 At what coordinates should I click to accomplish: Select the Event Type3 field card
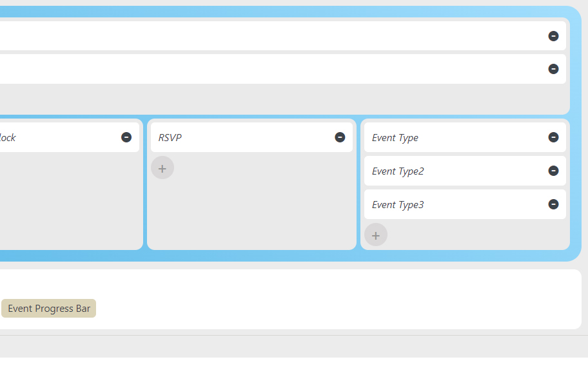tap(465, 204)
